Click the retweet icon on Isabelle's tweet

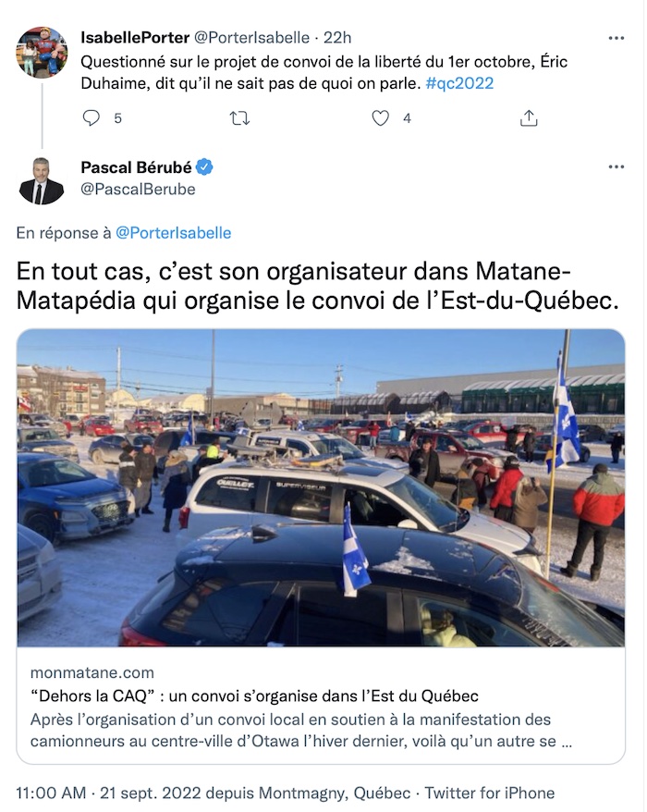[239, 118]
